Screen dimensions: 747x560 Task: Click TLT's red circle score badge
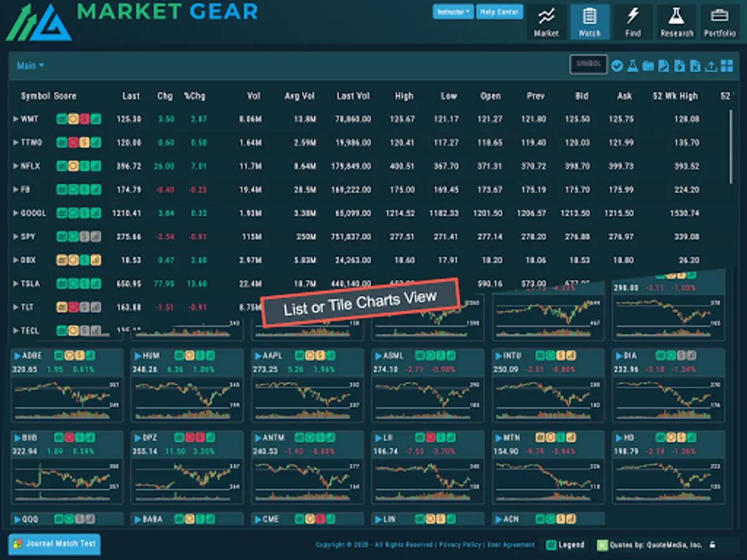pos(73,307)
